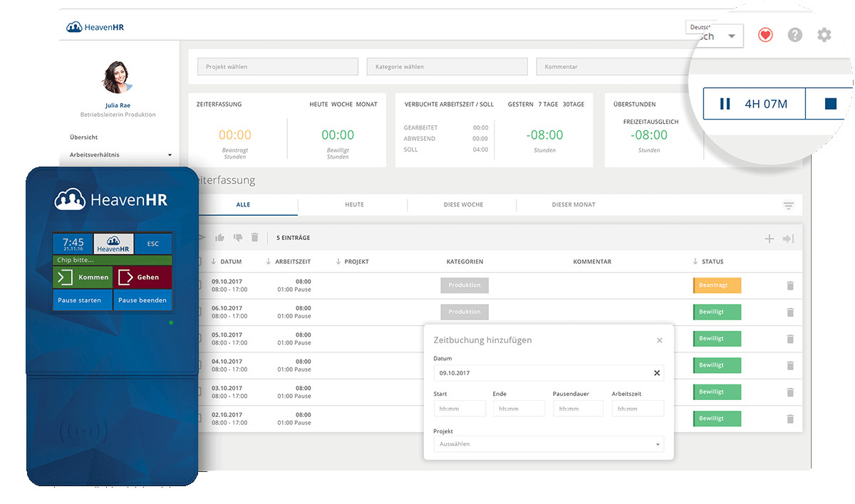Select MONAT in Zeiterfassung card
855x504 pixels.
pyautogui.click(x=367, y=105)
